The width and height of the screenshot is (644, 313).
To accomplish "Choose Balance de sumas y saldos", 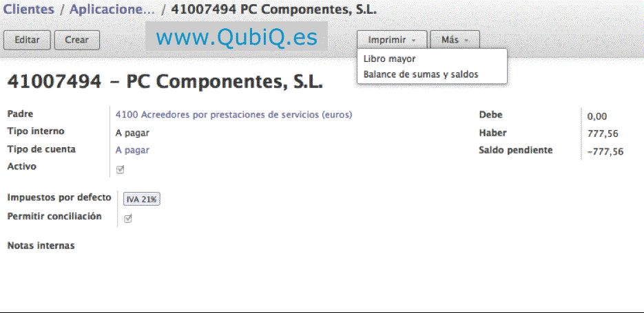I will point(420,74).
